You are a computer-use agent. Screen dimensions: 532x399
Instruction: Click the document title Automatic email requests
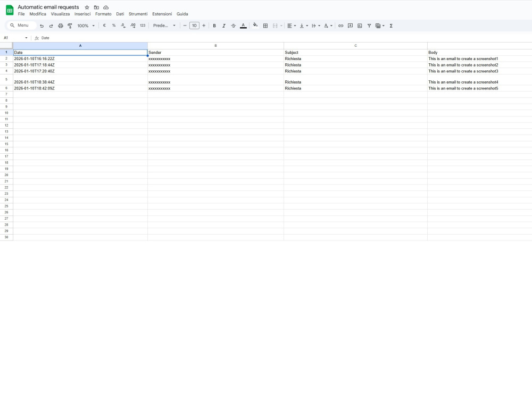click(48, 7)
